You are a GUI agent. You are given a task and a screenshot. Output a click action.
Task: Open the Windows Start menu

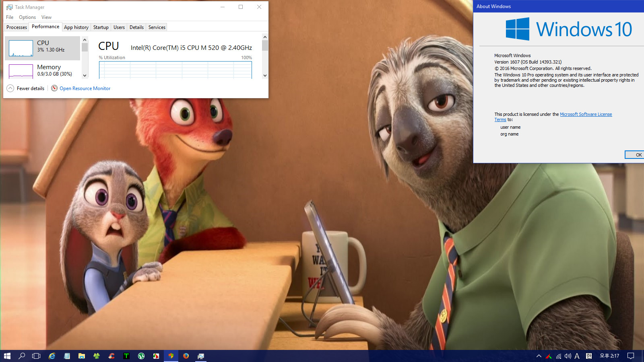(x=7, y=356)
